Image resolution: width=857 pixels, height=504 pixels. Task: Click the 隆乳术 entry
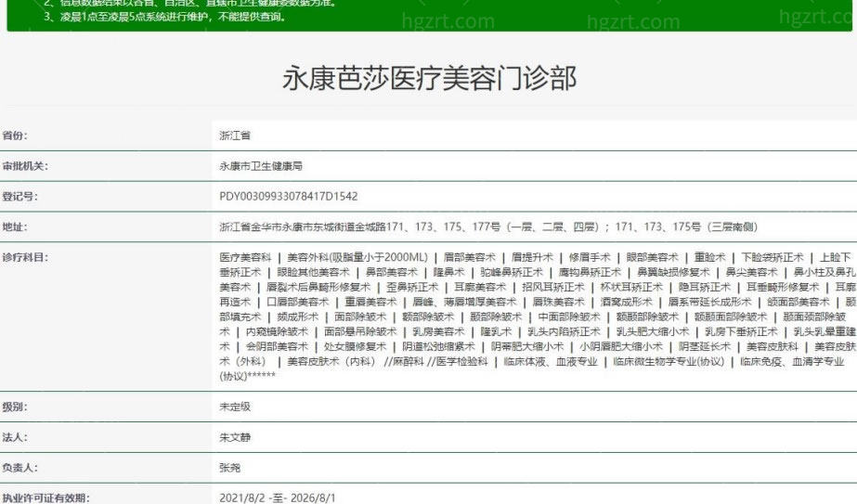click(x=496, y=331)
